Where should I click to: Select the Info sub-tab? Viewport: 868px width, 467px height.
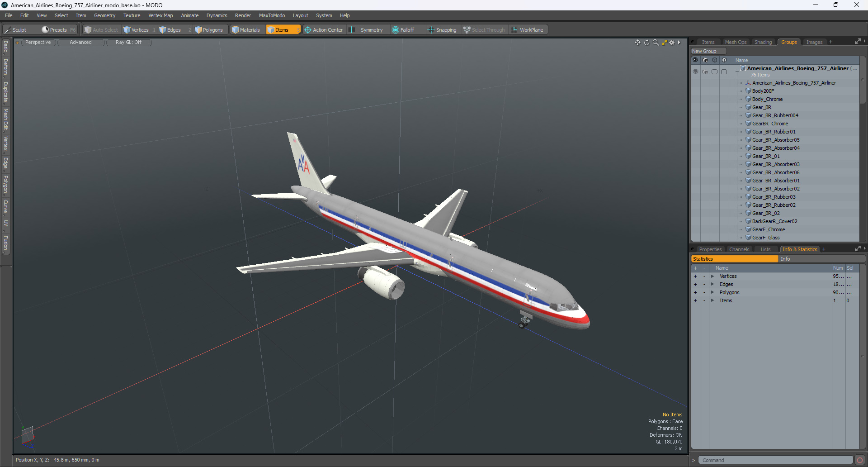(822, 259)
